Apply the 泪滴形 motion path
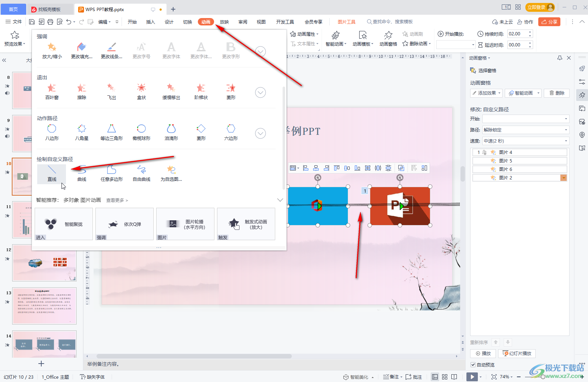Viewport: 588px width, 382px height. point(171,133)
